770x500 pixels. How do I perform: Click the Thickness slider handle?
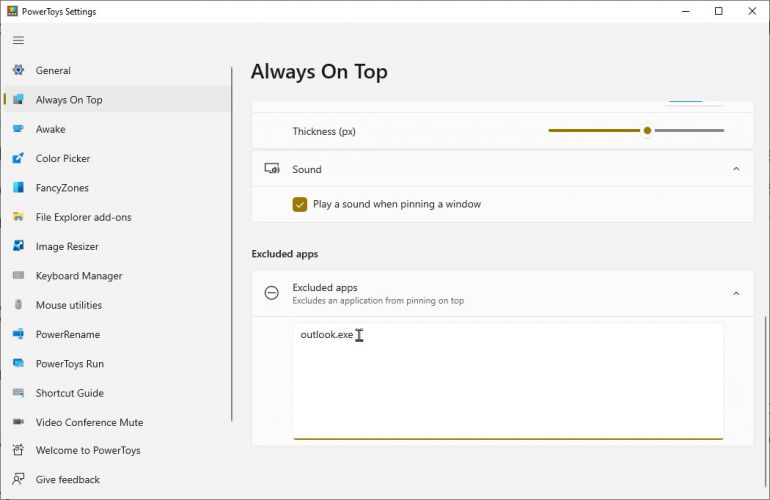(648, 131)
